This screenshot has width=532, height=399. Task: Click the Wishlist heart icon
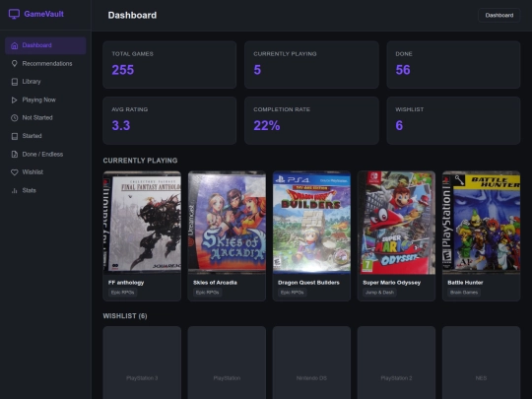[14, 172]
